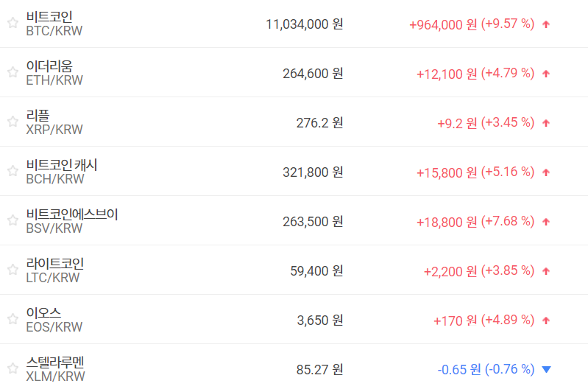
Task: Click Stellar Lumens -0.65 원 change value
Action: click(x=458, y=369)
